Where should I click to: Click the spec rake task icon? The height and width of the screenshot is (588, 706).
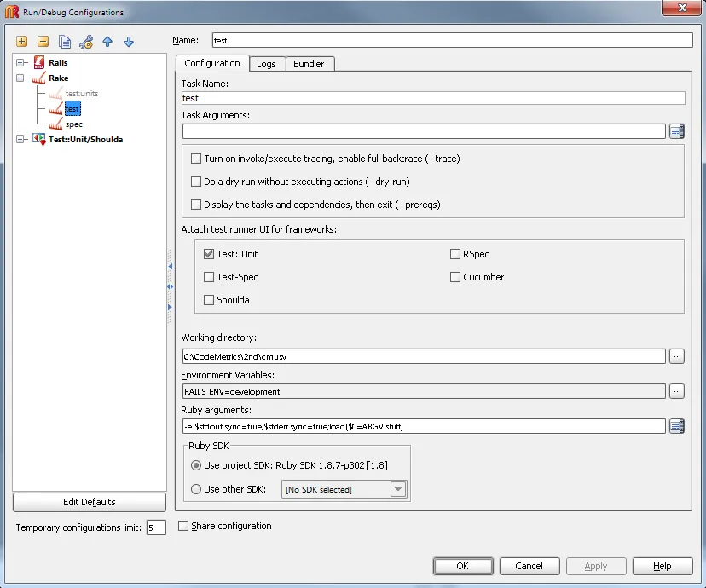tap(55, 124)
